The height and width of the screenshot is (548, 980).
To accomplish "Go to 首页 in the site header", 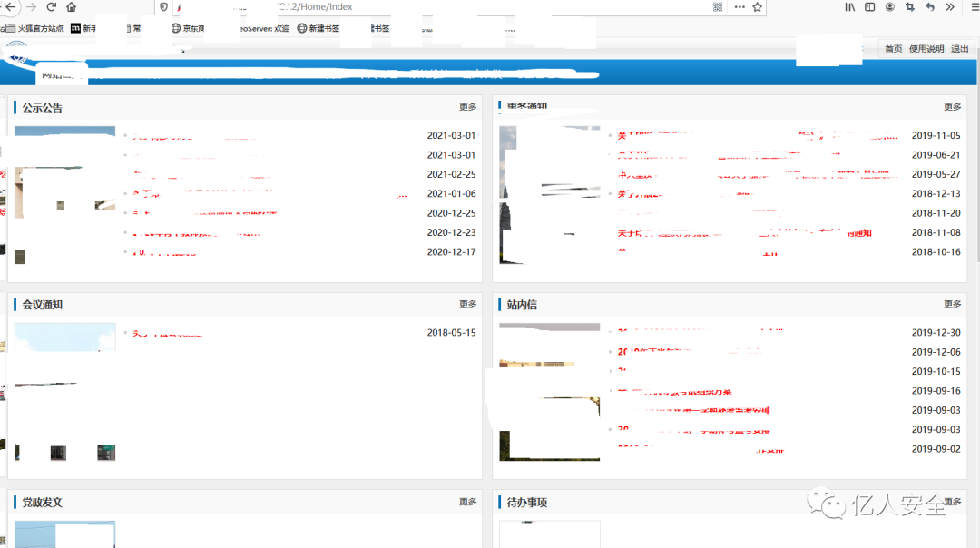I will 893,49.
